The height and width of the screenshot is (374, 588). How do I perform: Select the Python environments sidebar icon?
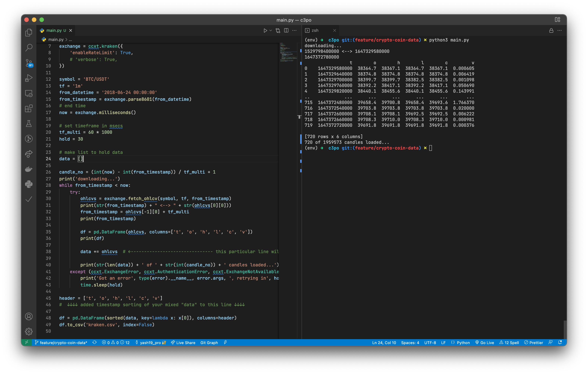[29, 184]
